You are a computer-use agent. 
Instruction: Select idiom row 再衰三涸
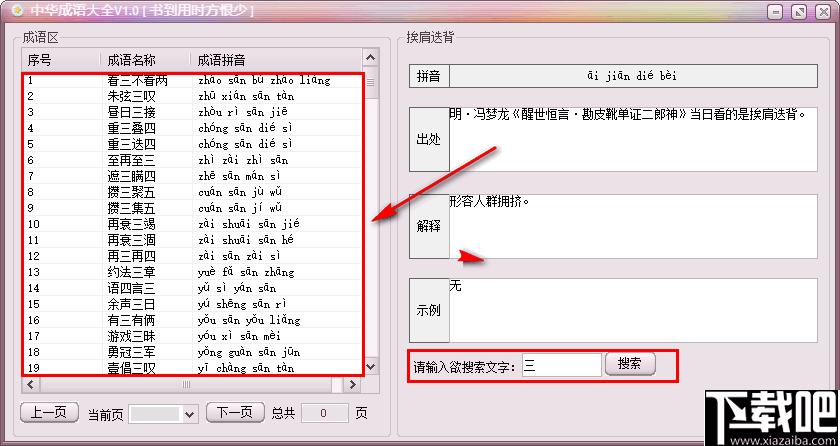[x=192, y=240]
